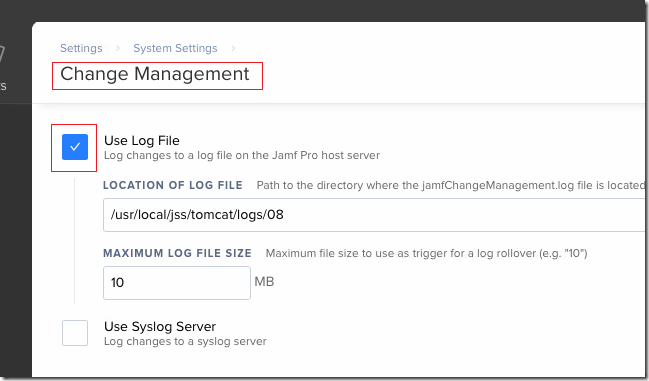The image size is (649, 381).
Task: Click the LOCATION OF LOG FILE label
Action: coord(173,185)
